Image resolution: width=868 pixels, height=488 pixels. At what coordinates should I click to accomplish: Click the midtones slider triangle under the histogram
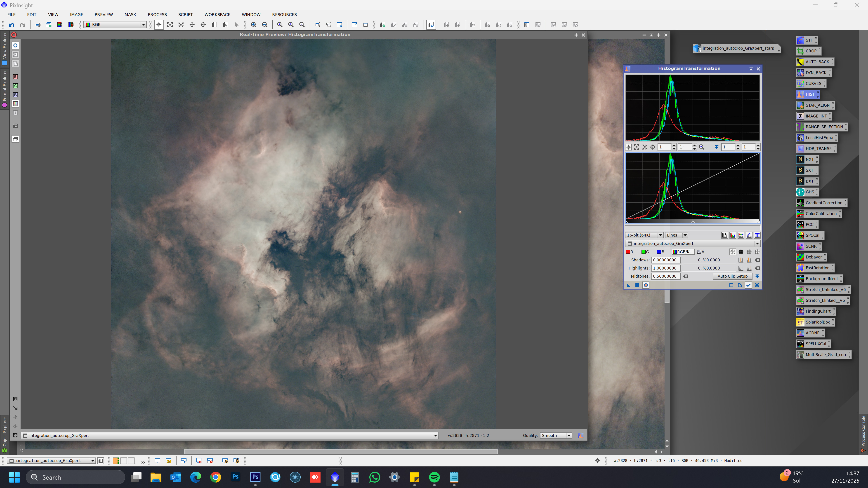[x=693, y=222]
